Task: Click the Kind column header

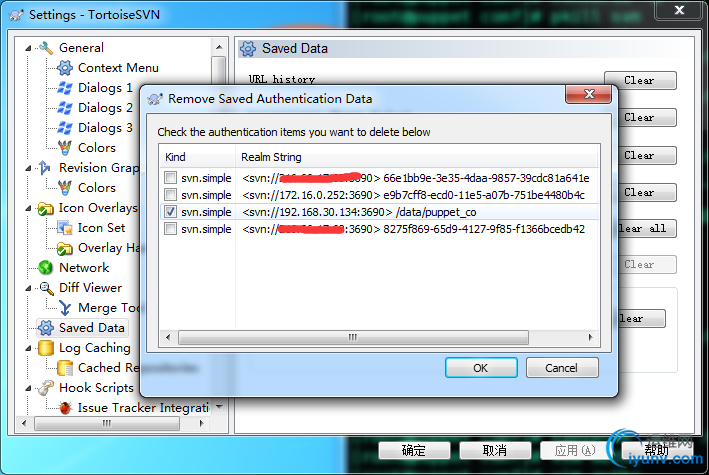Action: pyautogui.click(x=197, y=157)
